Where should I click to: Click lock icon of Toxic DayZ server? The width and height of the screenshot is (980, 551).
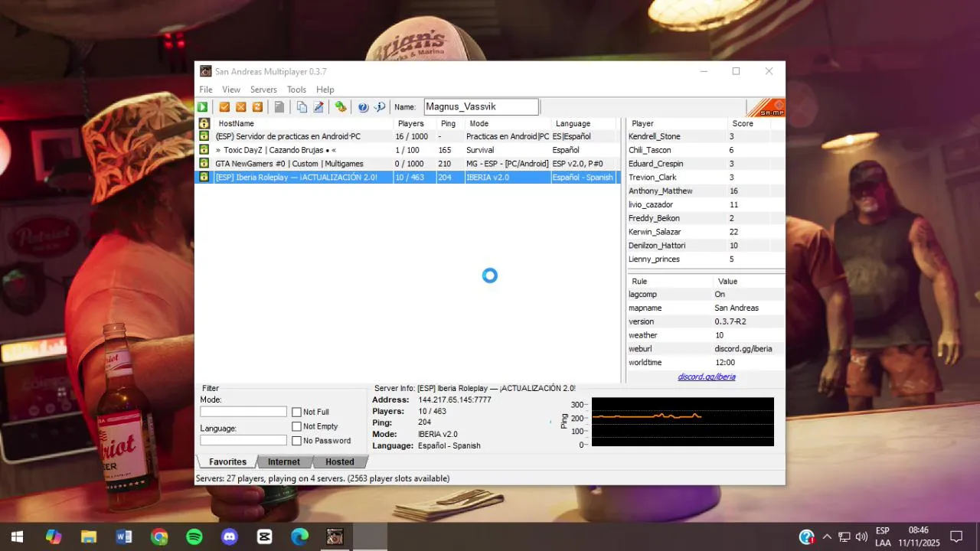pos(204,150)
